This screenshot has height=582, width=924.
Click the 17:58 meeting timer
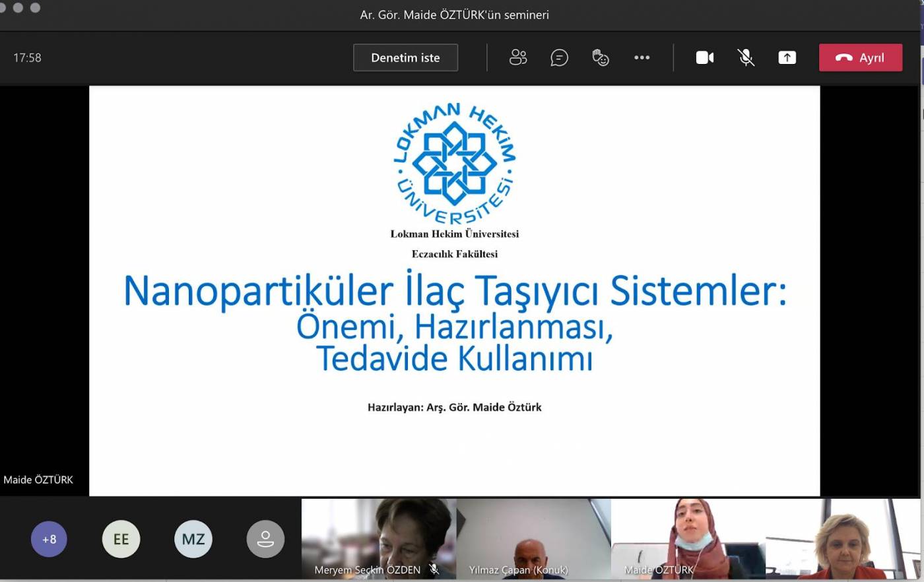tap(27, 58)
